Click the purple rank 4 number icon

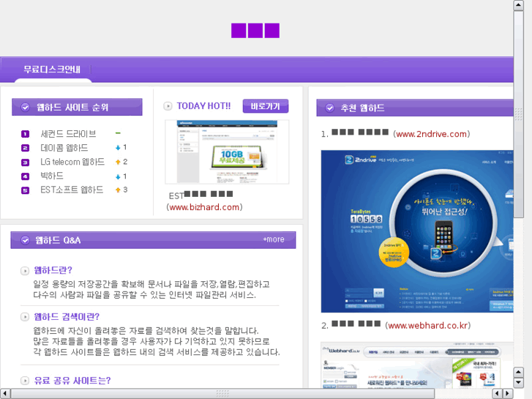coord(25,176)
